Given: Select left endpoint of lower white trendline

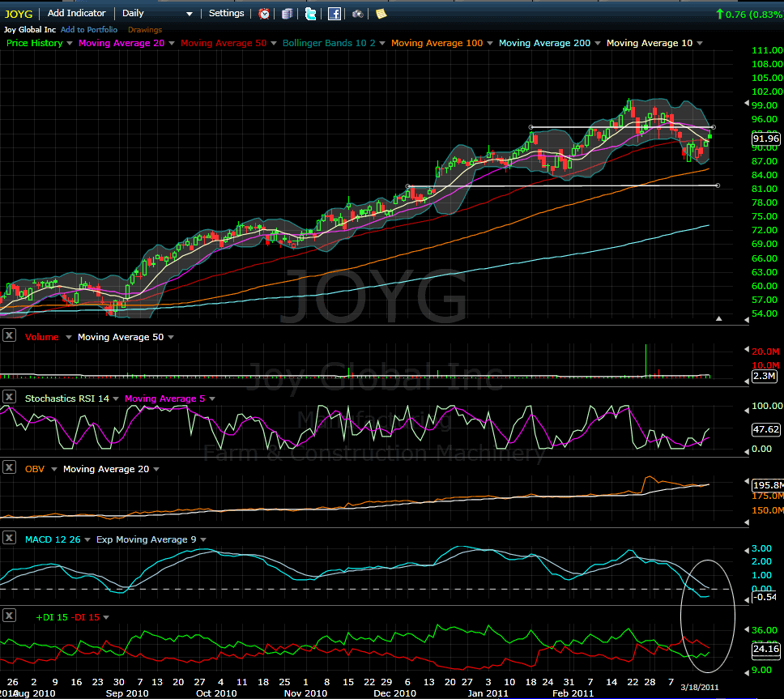Looking at the screenshot, I should tap(407, 186).
